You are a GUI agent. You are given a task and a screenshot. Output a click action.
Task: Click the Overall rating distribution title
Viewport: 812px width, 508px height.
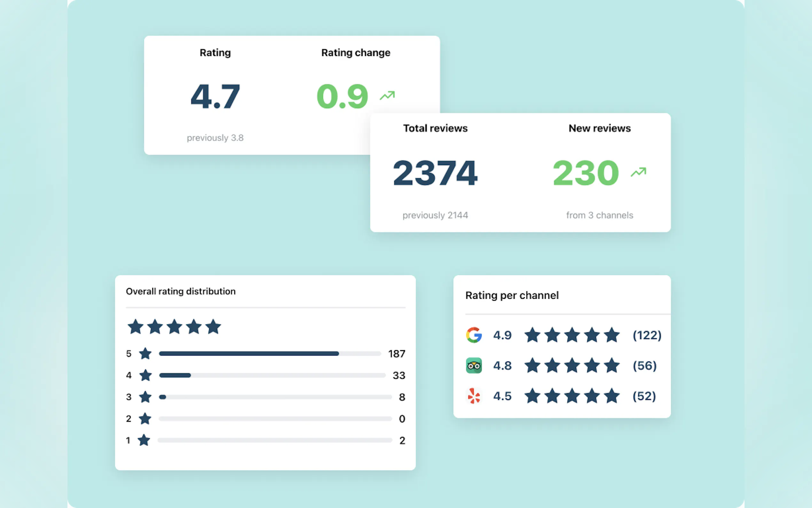[x=181, y=291]
